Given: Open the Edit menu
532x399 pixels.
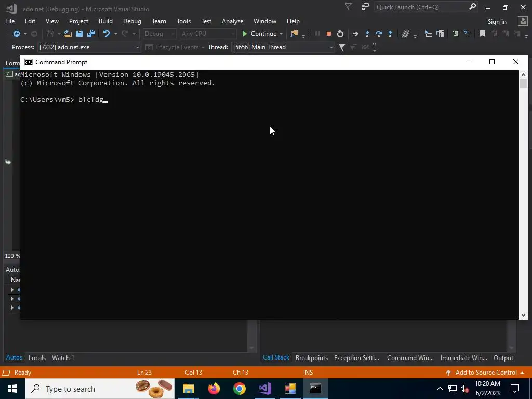Looking at the screenshot, I should click(x=30, y=21).
